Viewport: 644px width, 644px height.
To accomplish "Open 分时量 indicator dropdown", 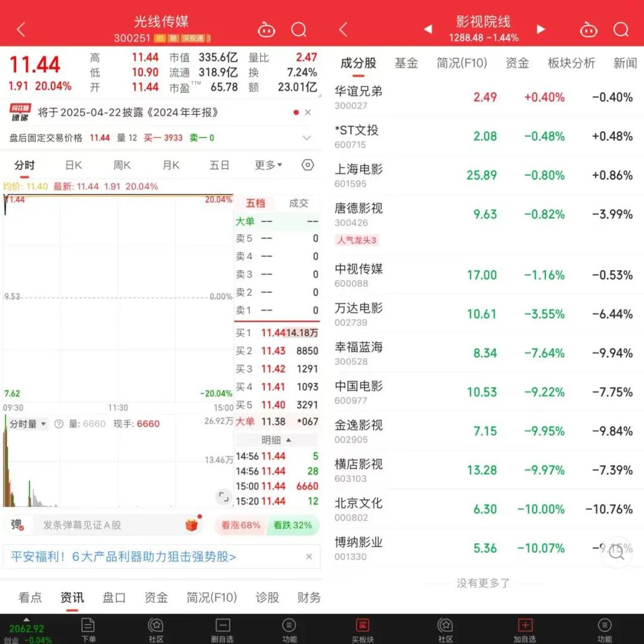I will tap(27, 423).
